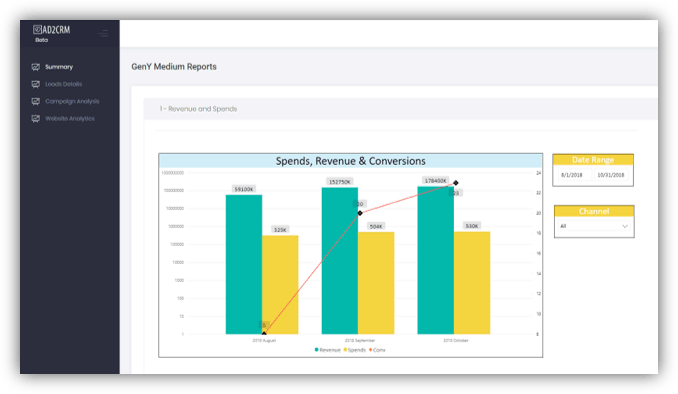Click the 178400K data label
Image resolution: width=678 pixels, height=394 pixels.
[435, 180]
